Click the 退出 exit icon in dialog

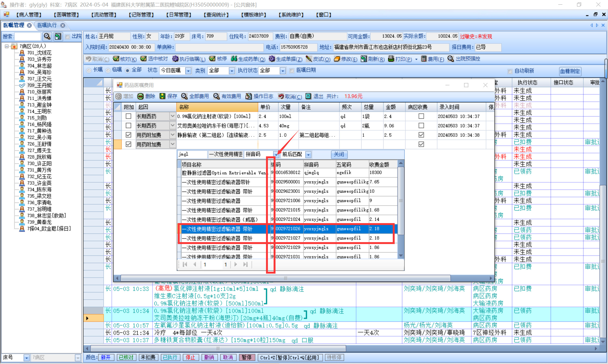[308, 96]
